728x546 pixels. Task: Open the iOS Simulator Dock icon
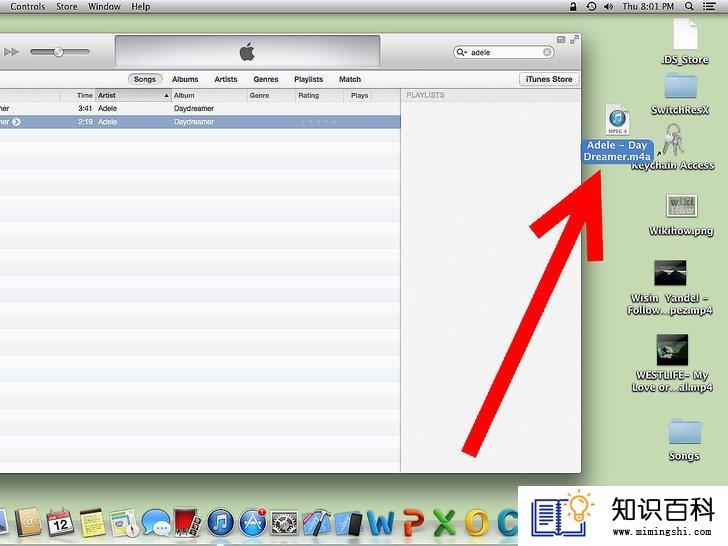[x=348, y=525]
